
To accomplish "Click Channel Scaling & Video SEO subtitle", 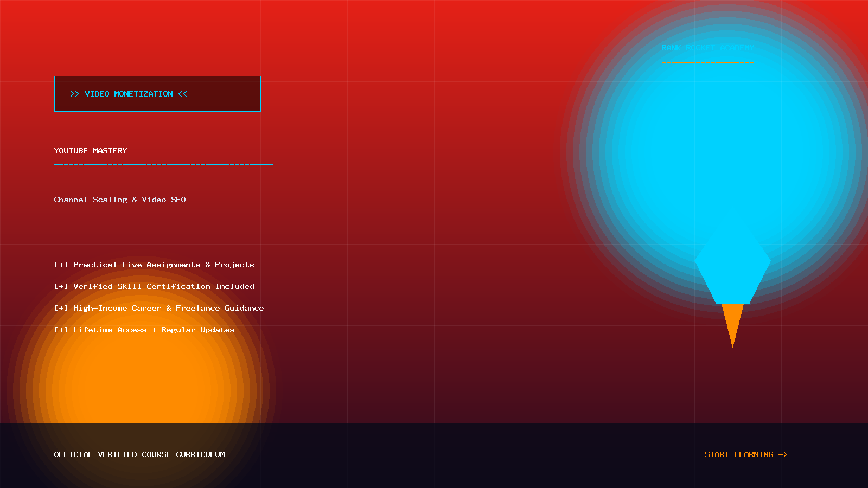I will click(x=120, y=200).
